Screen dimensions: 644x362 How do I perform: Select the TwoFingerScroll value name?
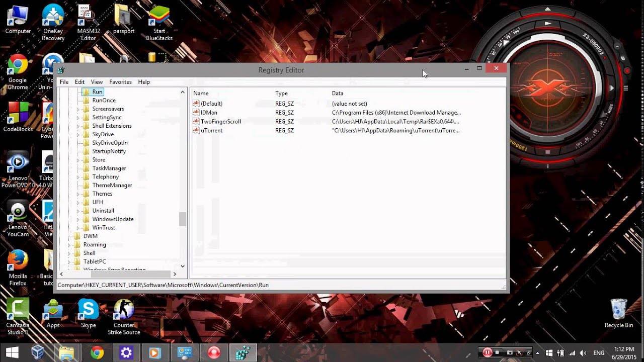point(221,122)
